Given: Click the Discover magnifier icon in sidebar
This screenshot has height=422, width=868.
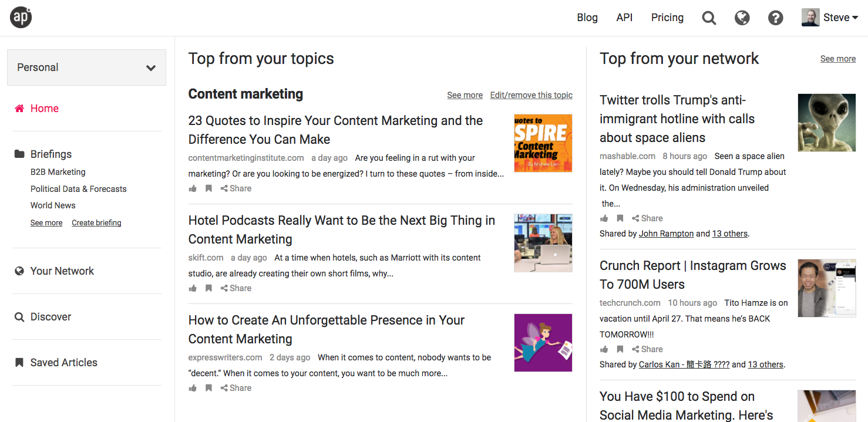Looking at the screenshot, I should 19,317.
